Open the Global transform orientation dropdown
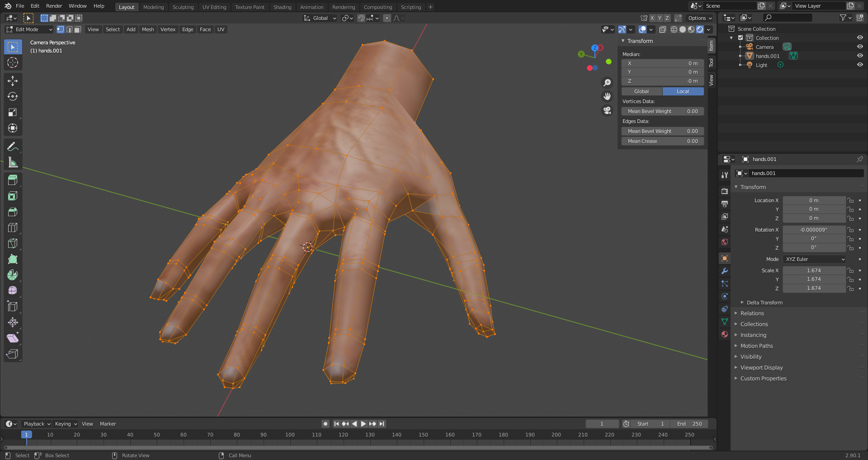 pyautogui.click(x=320, y=18)
